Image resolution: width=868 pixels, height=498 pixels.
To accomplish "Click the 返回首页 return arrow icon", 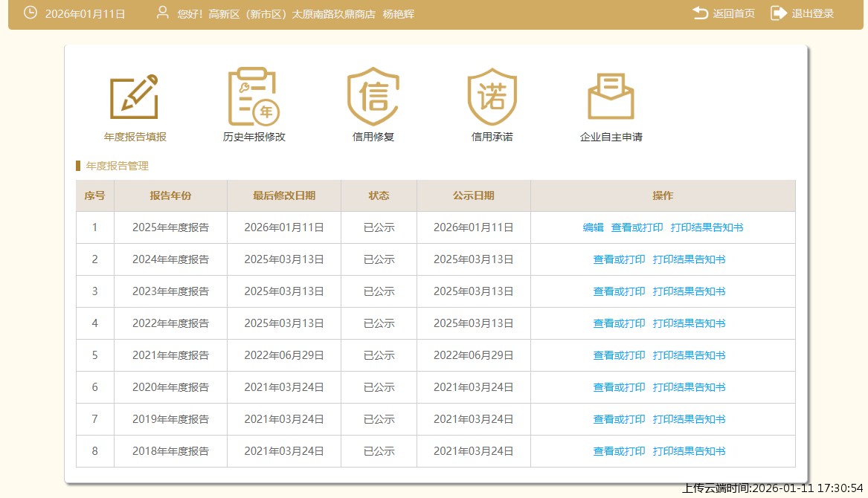I will [x=700, y=13].
